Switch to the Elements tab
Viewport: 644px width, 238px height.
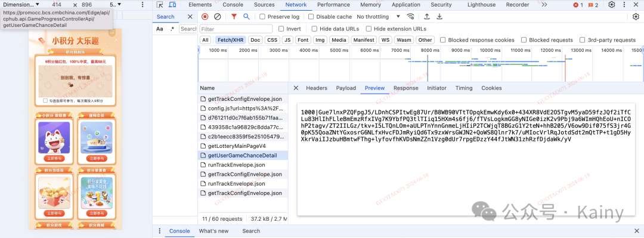tap(200, 5)
